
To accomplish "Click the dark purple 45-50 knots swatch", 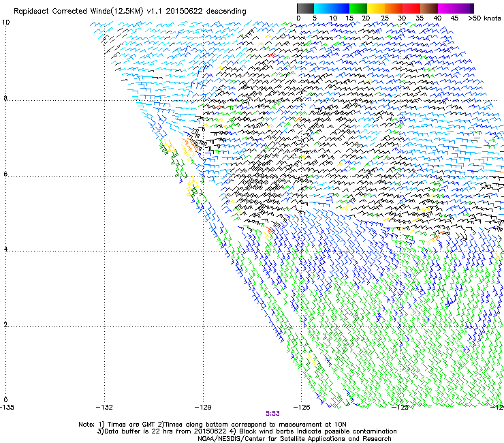I will pos(464,8).
